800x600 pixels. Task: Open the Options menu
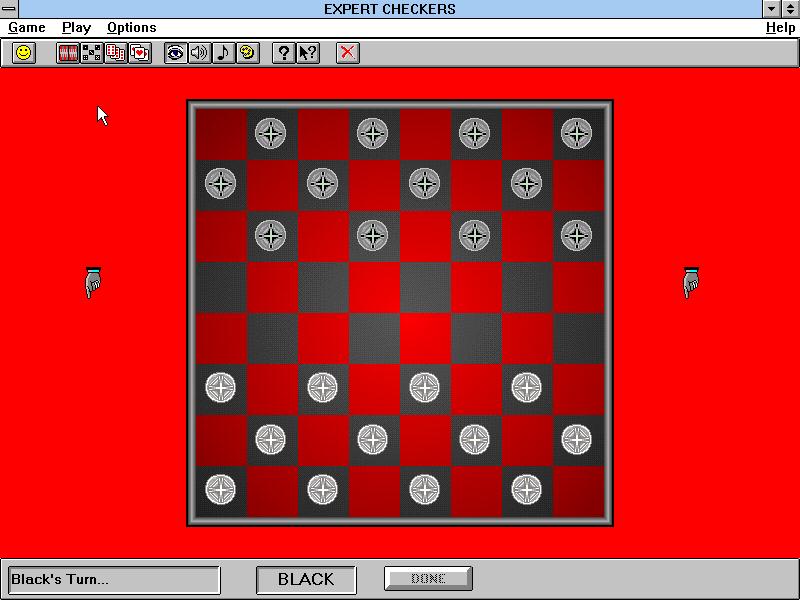pos(132,28)
